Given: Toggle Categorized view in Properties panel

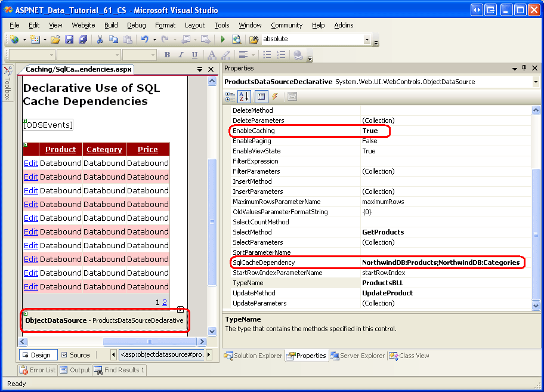Looking at the screenshot, I should coord(231,96).
